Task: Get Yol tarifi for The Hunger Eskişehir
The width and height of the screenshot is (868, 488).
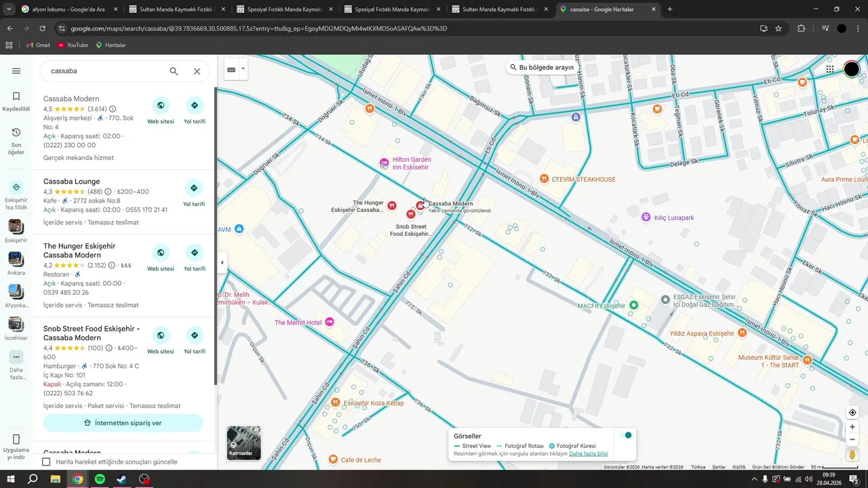Action: point(195,258)
